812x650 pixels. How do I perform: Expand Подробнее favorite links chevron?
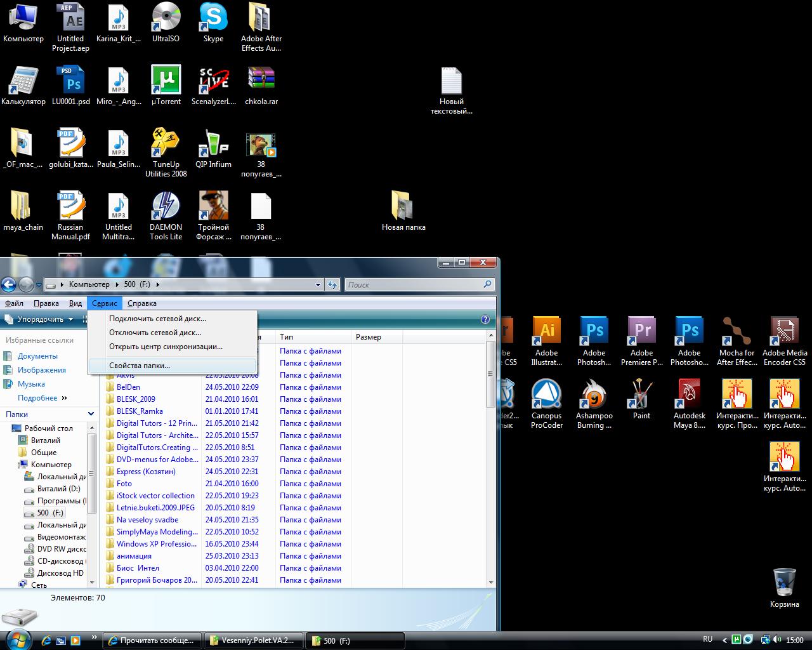point(64,398)
